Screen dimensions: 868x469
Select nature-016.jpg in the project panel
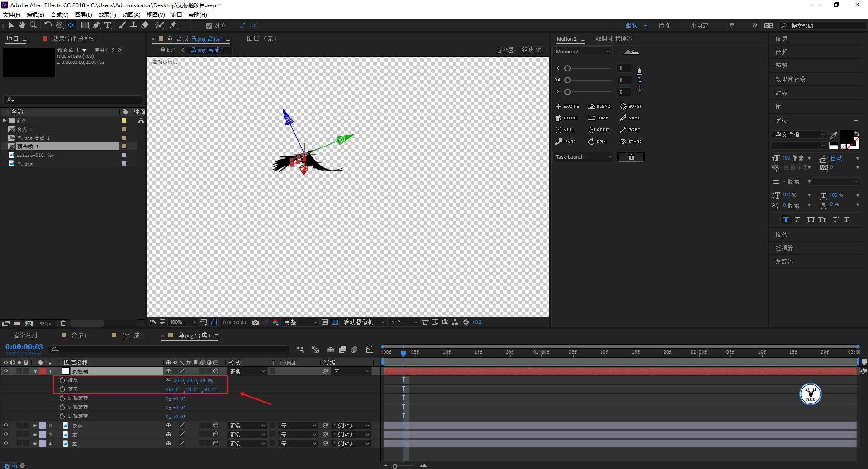coord(35,155)
